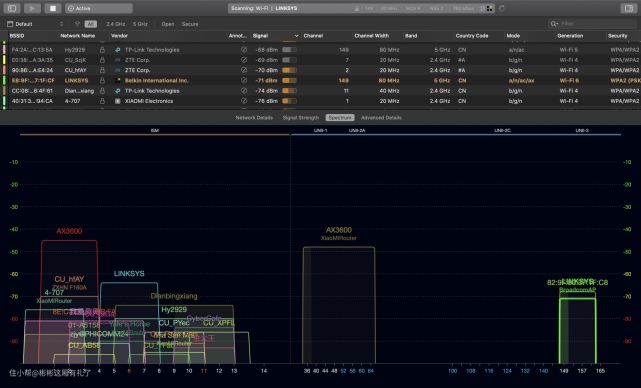This screenshot has height=388, width=641.
Task: Click the signal bar in the LINKSYS row
Action: (289, 81)
